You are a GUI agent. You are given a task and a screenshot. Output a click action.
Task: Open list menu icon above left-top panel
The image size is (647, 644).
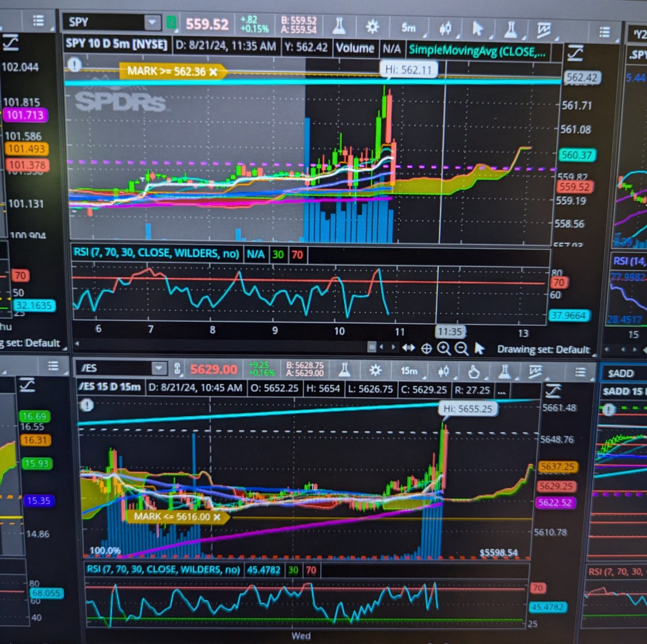[38, 20]
